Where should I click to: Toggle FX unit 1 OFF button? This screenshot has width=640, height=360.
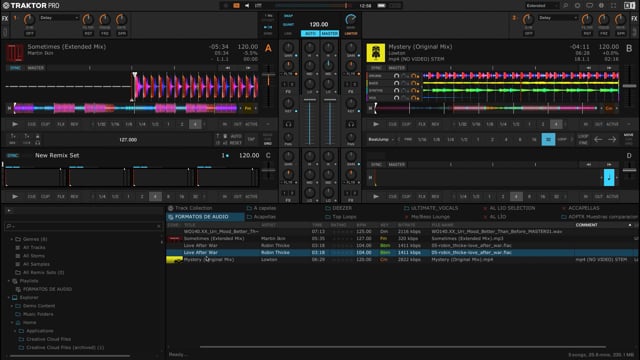pyautogui.click(x=29, y=33)
